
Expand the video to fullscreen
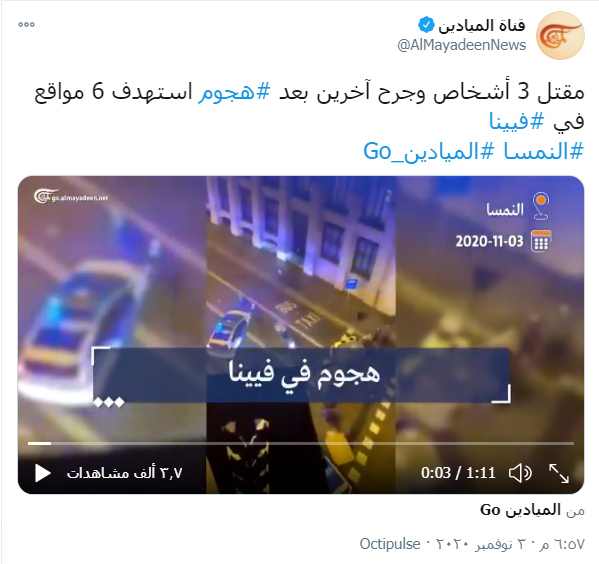[x=559, y=473]
